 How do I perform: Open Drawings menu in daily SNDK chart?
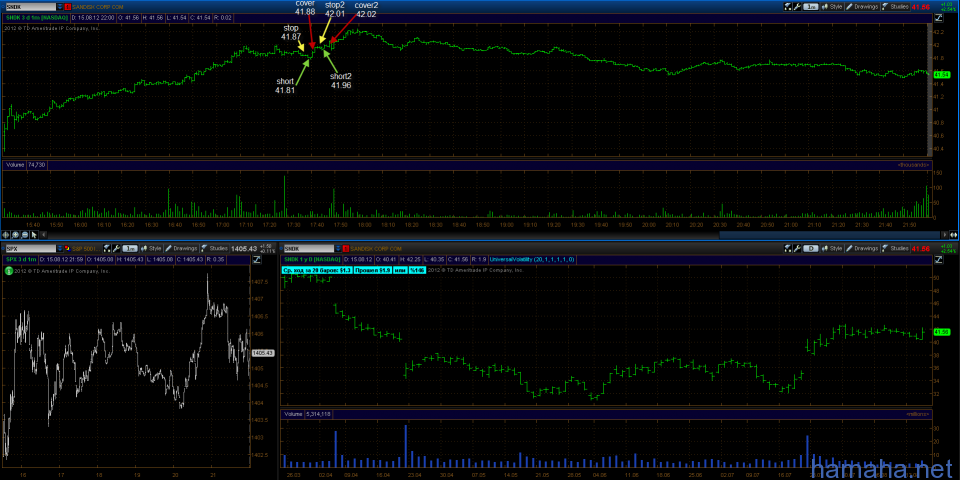[x=863, y=249]
